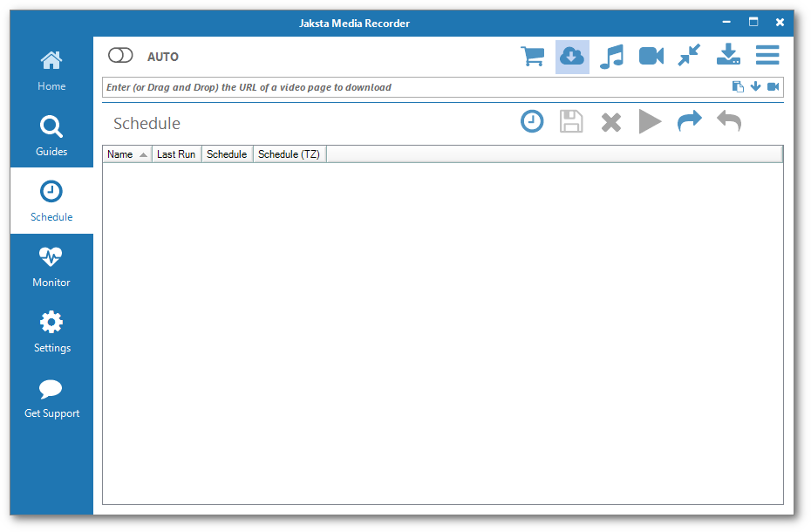Click the music note icon

[612, 57]
